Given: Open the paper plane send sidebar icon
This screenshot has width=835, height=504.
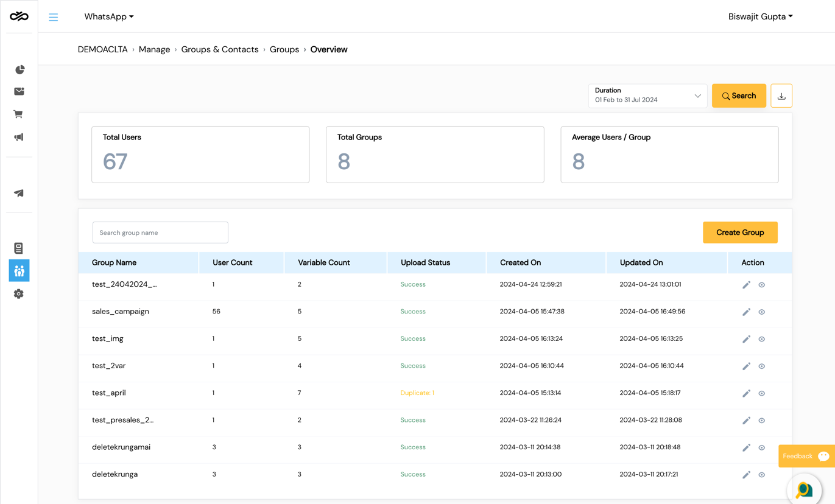Looking at the screenshot, I should click(x=19, y=193).
